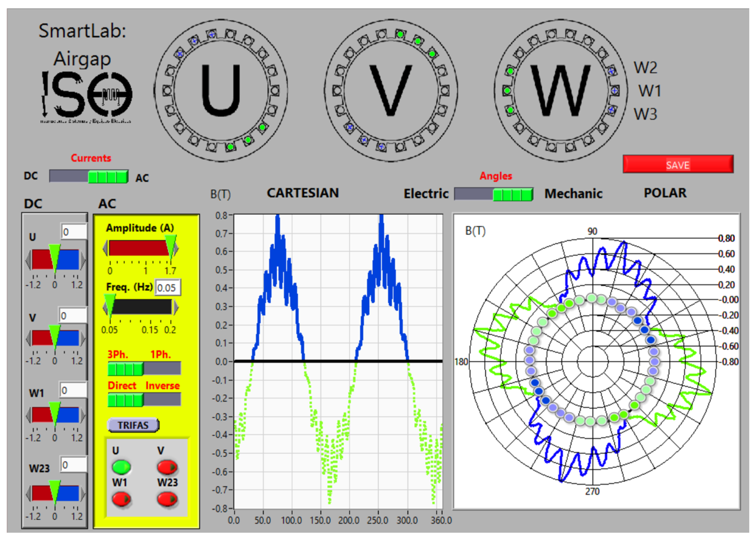Click the red W1 phase indicator LED
Screen dimensions: 756x540
coord(121,499)
